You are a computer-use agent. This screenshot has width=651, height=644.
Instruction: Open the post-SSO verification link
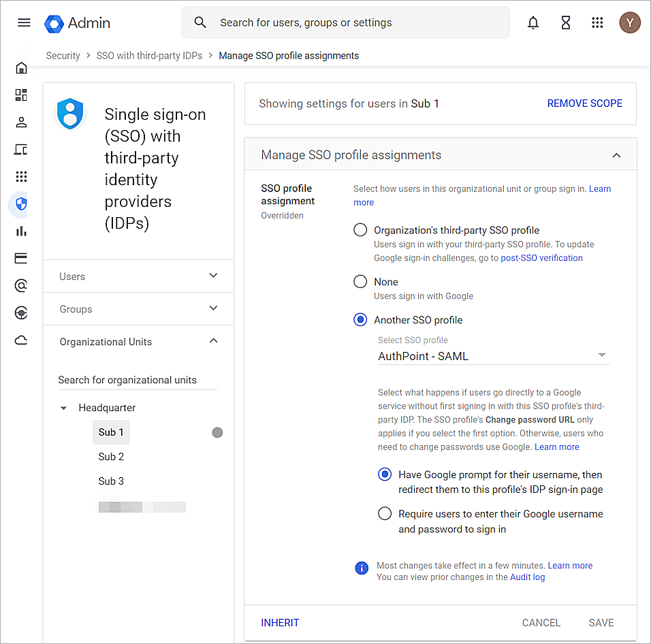(541, 258)
